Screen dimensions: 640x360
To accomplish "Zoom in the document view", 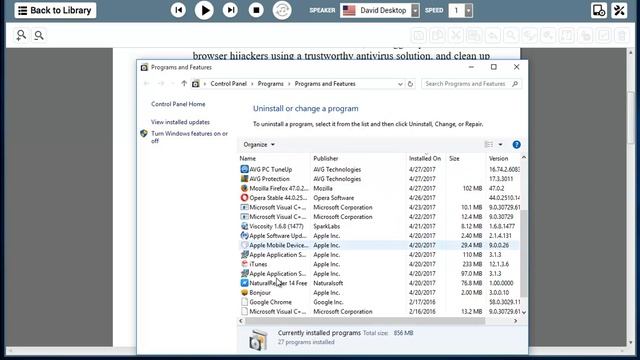I will (21, 36).
